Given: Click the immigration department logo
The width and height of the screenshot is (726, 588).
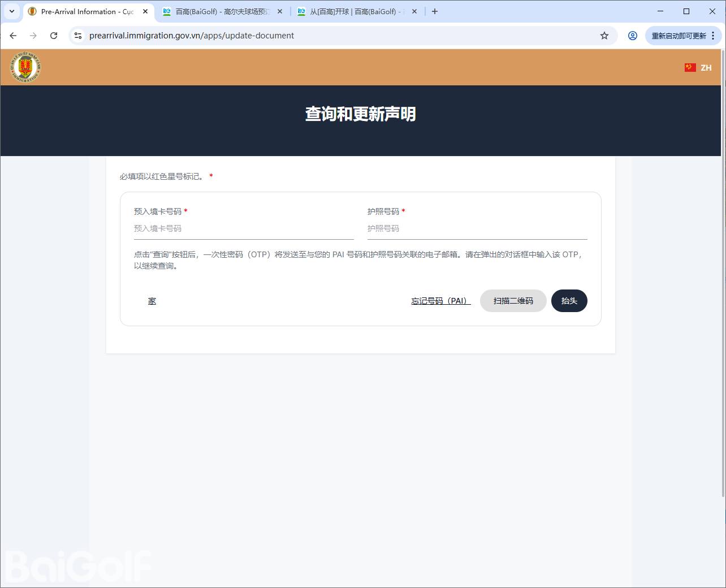Looking at the screenshot, I should coord(25,67).
